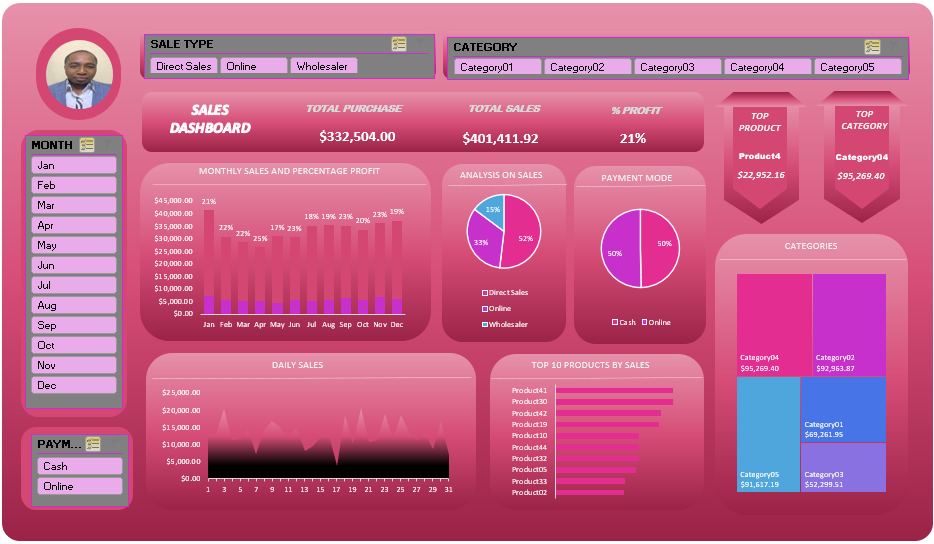Image resolution: width=934 pixels, height=544 pixels.
Task: Toggle multi-select on Sale Type slicer
Action: tap(399, 44)
